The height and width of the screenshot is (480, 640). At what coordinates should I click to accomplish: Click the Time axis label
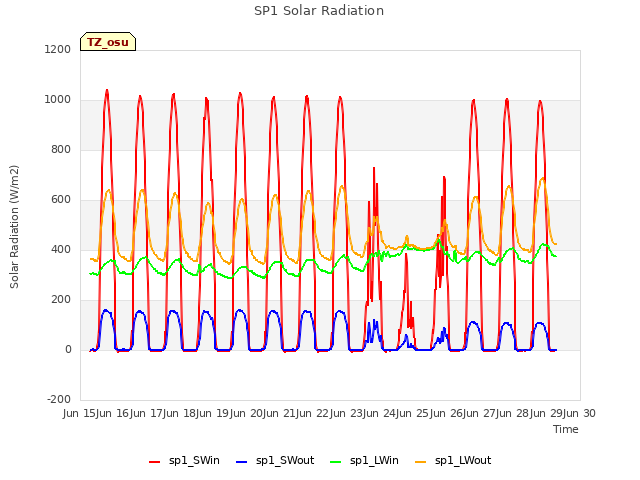tap(566, 429)
